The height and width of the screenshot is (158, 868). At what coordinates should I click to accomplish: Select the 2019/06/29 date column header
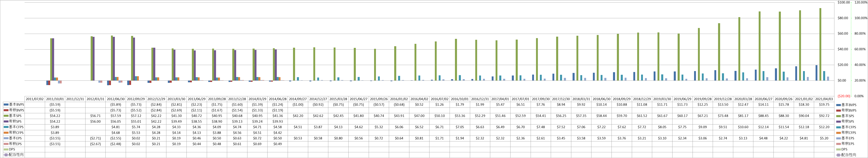(683, 99)
